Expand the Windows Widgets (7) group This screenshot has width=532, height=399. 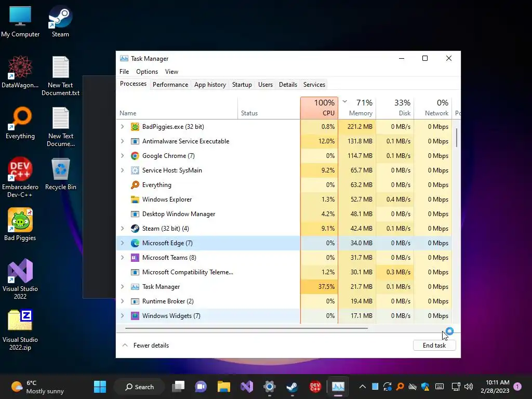[x=123, y=316]
